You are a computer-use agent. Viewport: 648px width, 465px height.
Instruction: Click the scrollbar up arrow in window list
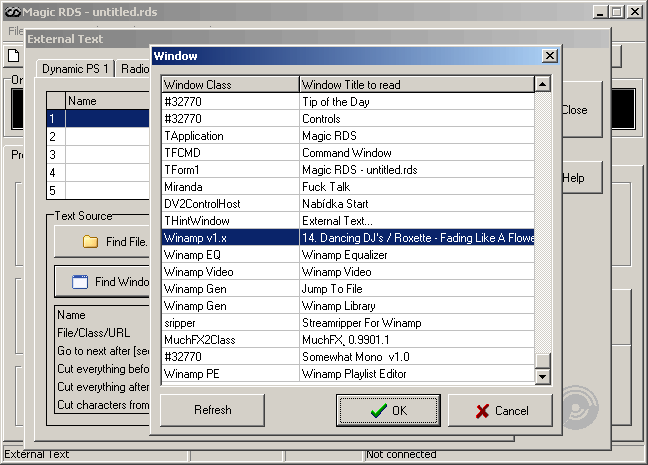coord(542,84)
